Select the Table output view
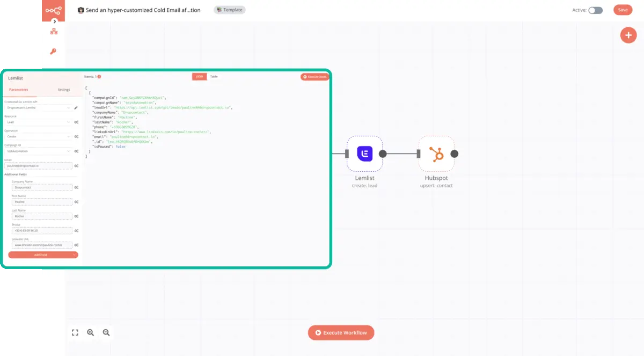The image size is (644, 356). 214,77
